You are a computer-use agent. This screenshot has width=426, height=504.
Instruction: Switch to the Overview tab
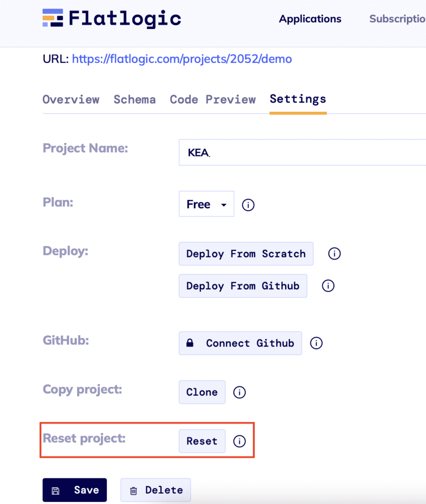(x=71, y=99)
